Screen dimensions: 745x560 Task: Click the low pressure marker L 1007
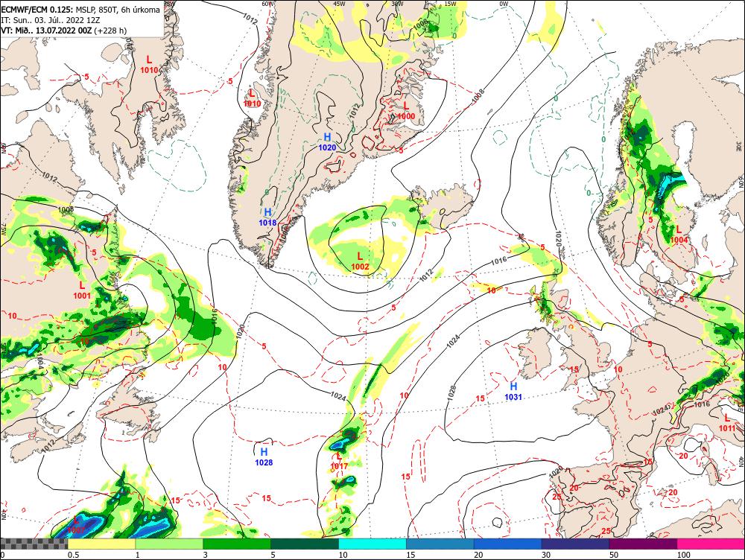(76, 525)
